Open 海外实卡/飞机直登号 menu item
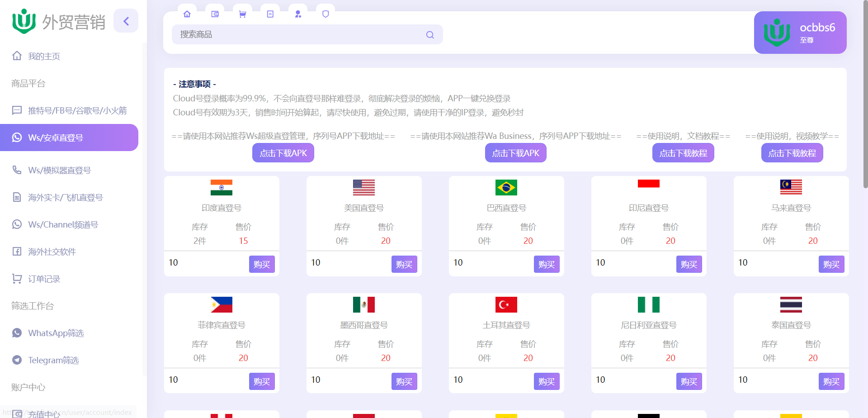Viewport: 868px width, 418px height. pyautogui.click(x=69, y=197)
